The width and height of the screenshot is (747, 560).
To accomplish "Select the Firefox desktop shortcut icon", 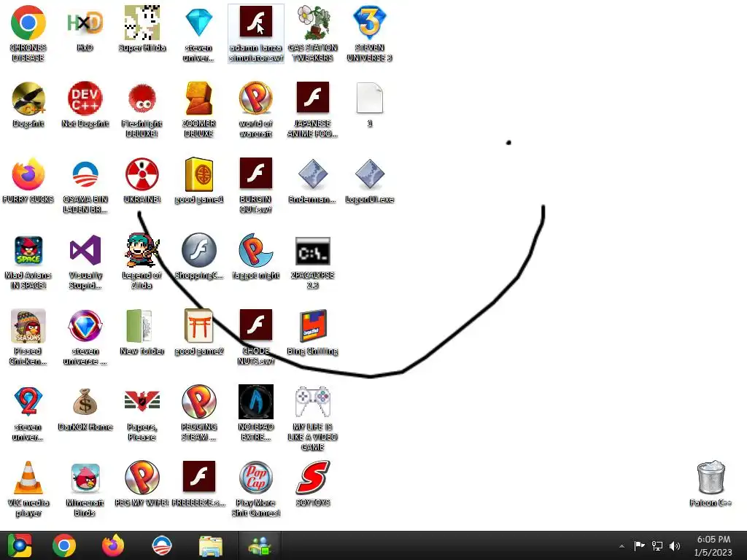I will pyautogui.click(x=28, y=174).
